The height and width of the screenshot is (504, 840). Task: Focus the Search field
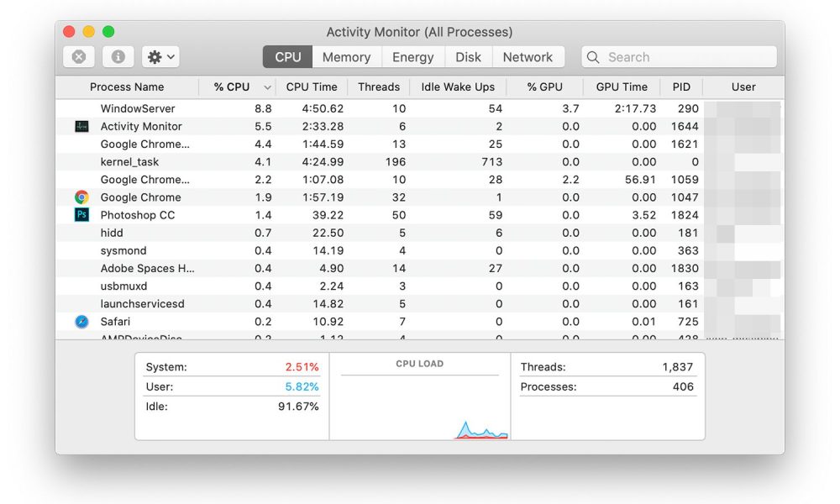click(680, 57)
